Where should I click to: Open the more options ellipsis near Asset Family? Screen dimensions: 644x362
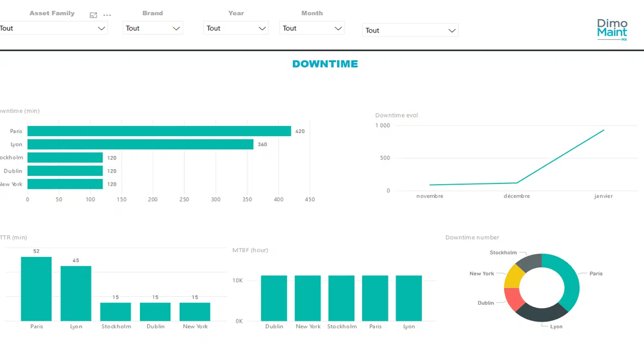tap(107, 15)
